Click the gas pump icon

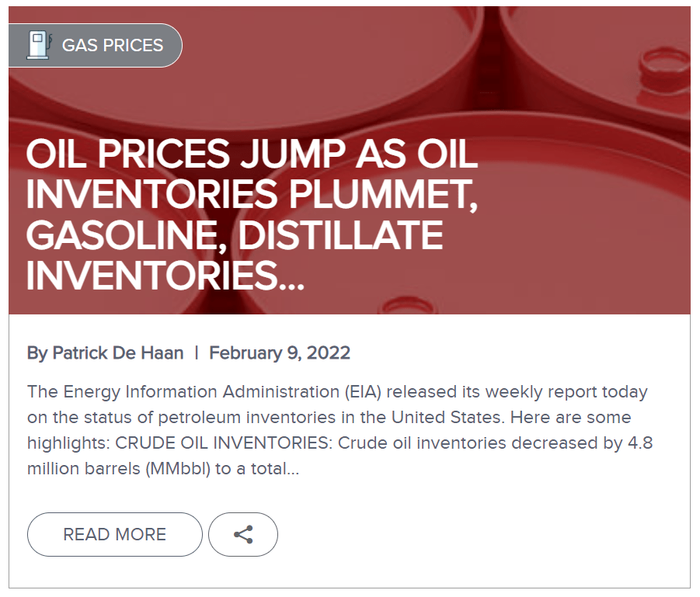tap(39, 45)
